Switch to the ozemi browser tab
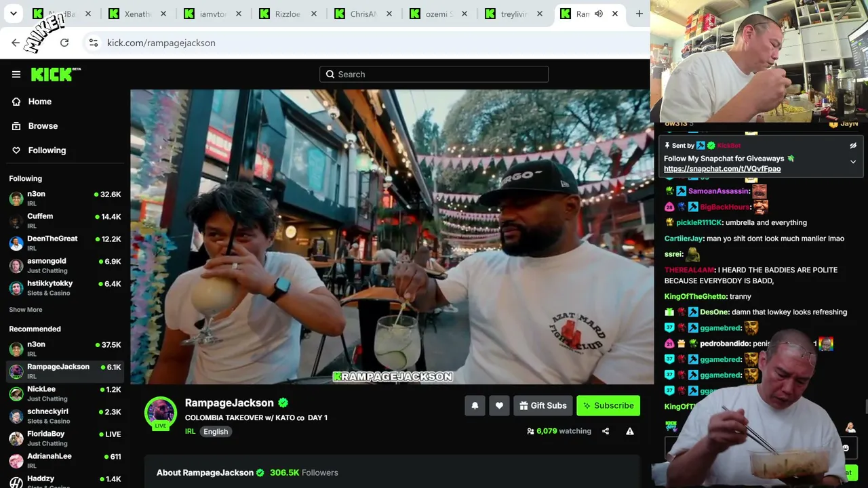Screen dimensions: 868x488 pyautogui.click(x=438, y=14)
